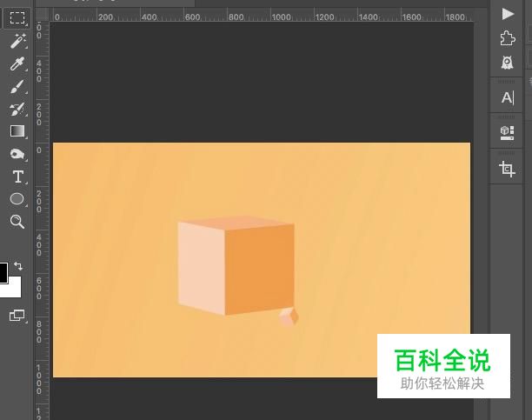Open the crop icon panel
This screenshot has height=420, width=532.
(508, 169)
